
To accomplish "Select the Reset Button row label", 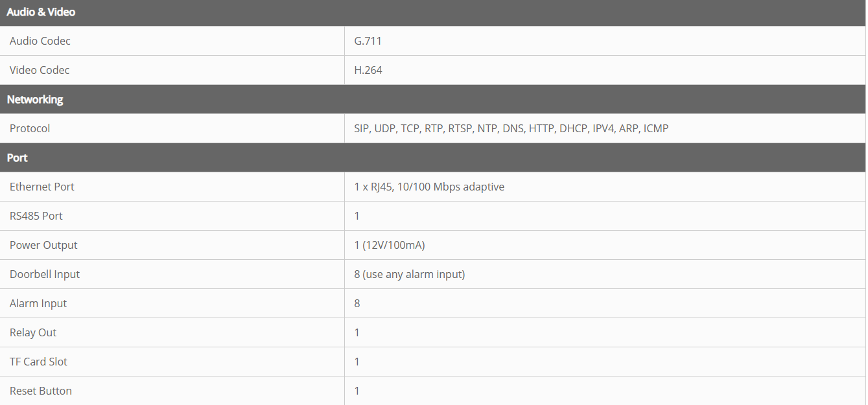I will (x=41, y=391).
